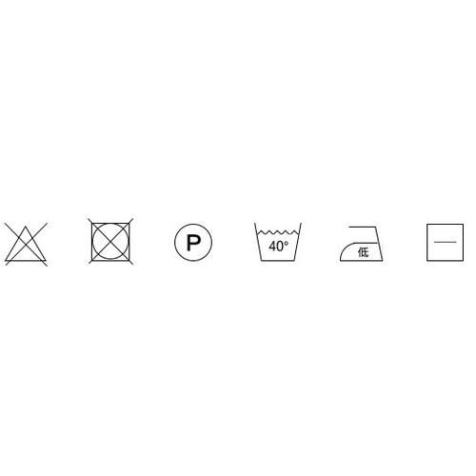Click the do-not-bleach crossed triangle symbol

pyautogui.click(x=26, y=245)
